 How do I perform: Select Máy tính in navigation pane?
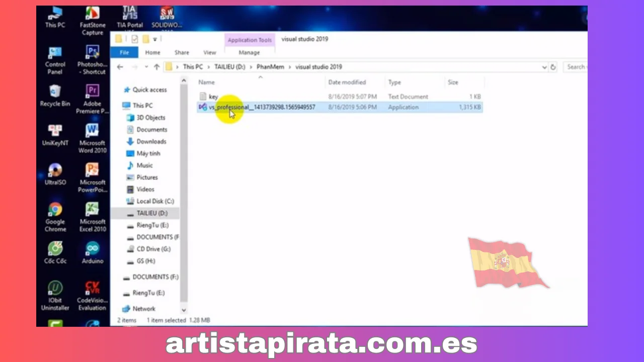tap(148, 153)
